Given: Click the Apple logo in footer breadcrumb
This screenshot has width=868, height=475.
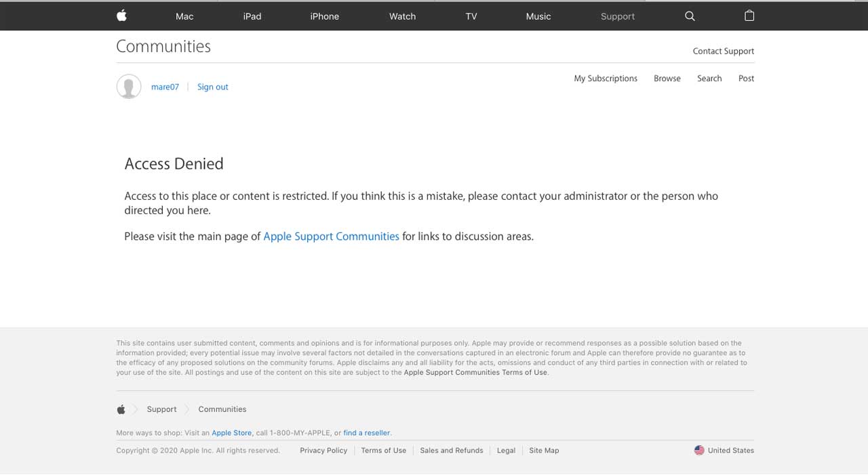Looking at the screenshot, I should pyautogui.click(x=121, y=409).
